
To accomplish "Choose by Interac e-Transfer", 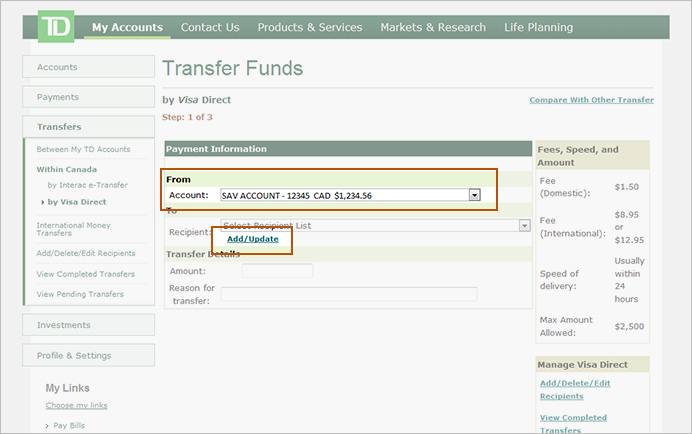I will 87,185.
